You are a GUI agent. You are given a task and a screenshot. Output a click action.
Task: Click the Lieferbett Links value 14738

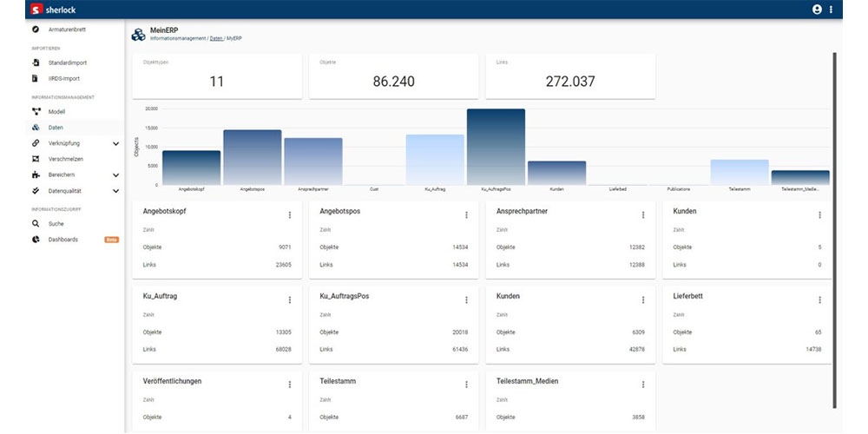814,349
